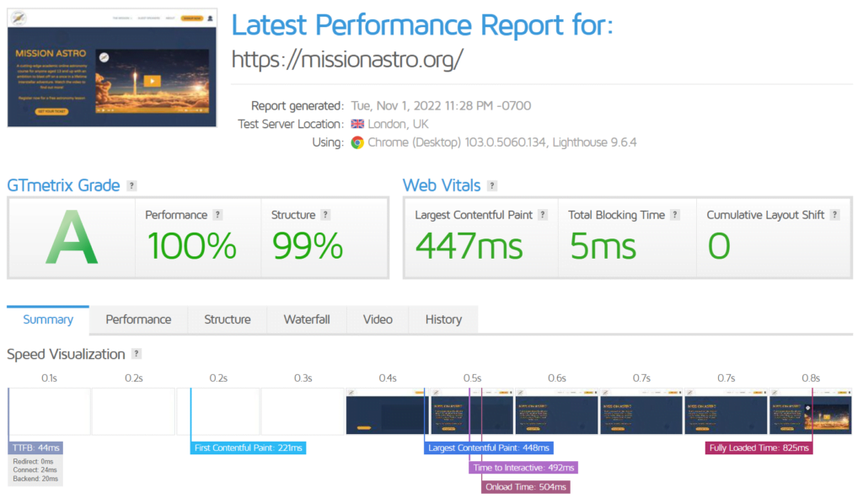Open the GTmetrix Grade help icon
Viewport: 863px width, 504px height.
click(x=131, y=186)
